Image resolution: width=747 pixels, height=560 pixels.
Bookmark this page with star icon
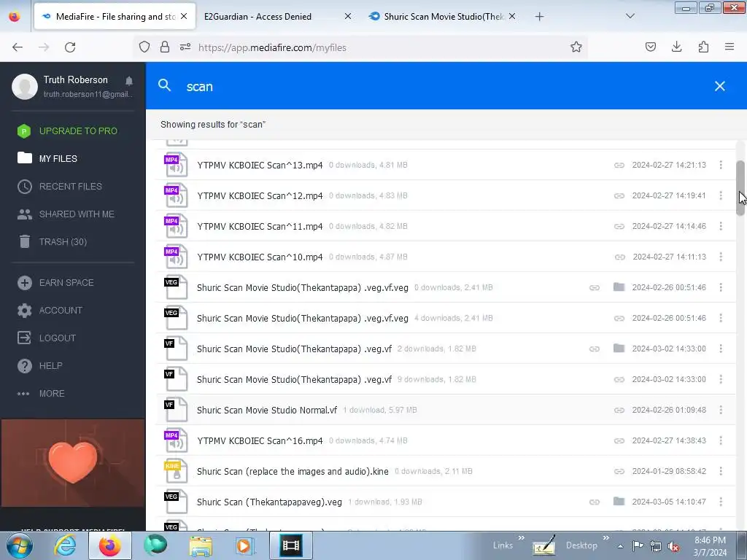(x=576, y=47)
